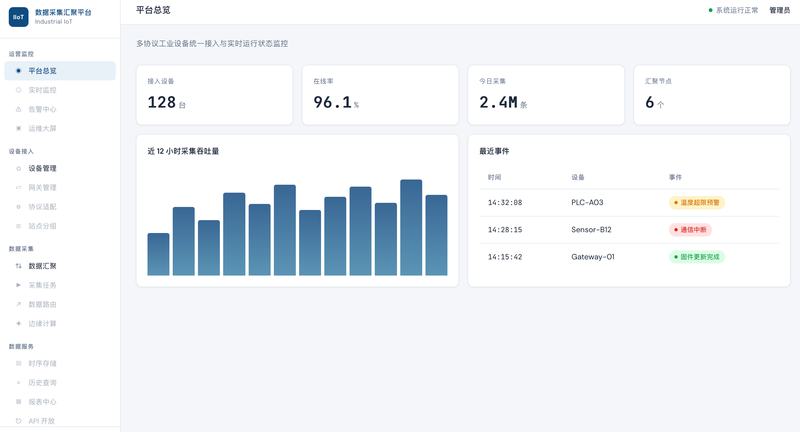The width and height of the screenshot is (800, 432).
Task: Click the 通信中断 event badge
Action: tap(690, 230)
